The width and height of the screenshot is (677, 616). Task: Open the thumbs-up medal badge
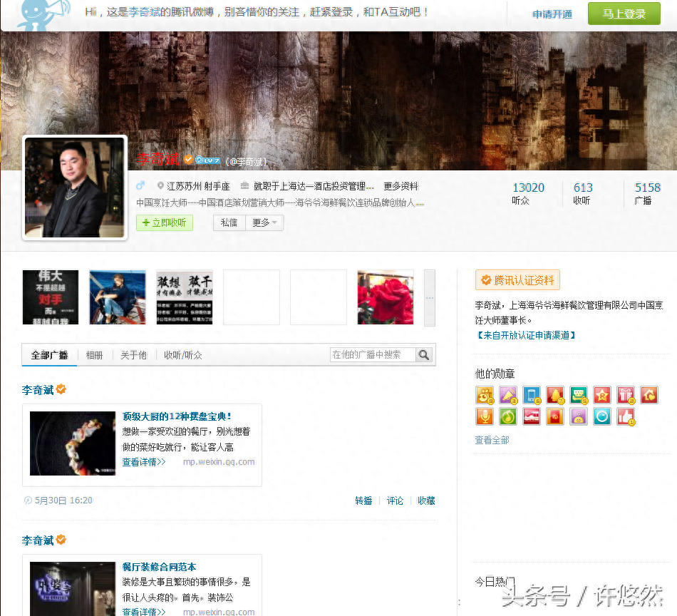point(625,417)
